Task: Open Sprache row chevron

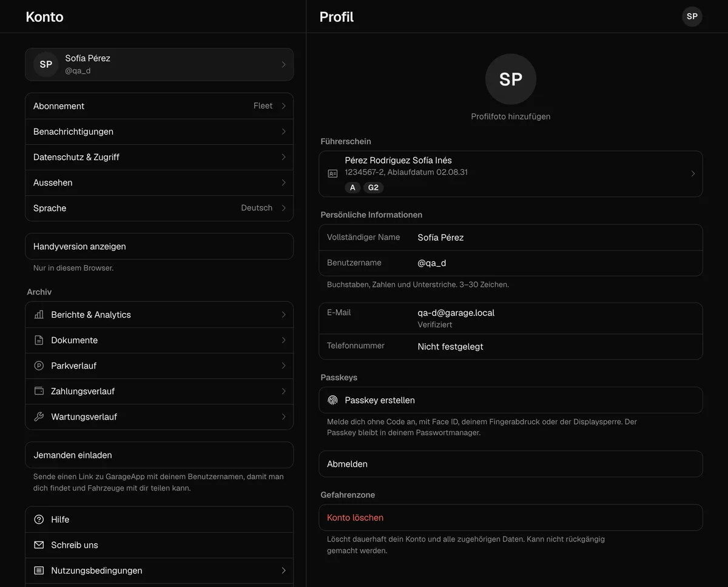Action: (x=283, y=208)
